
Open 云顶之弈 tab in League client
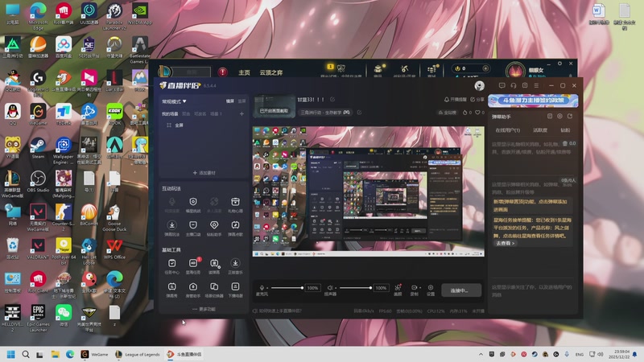click(271, 72)
